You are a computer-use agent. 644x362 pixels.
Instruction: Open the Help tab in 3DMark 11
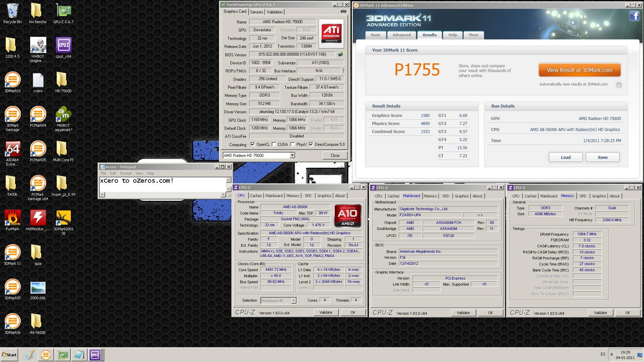click(x=452, y=35)
